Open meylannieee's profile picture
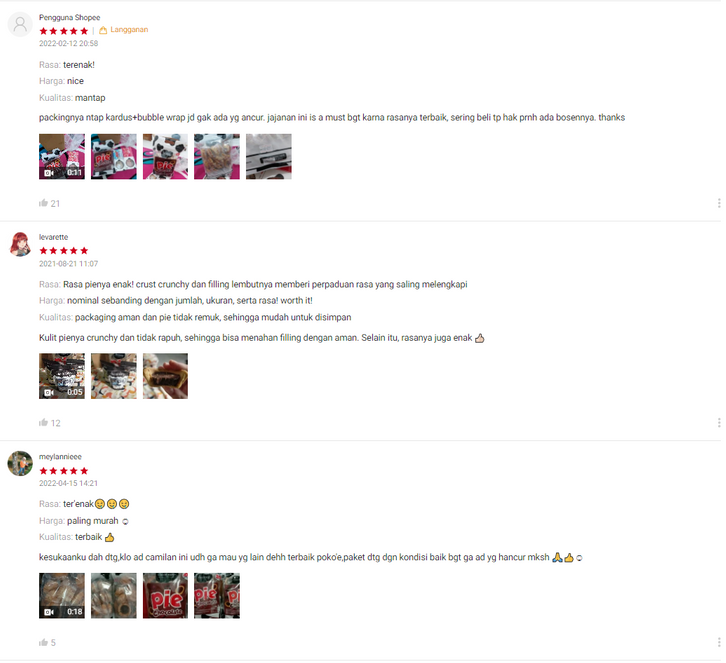The width and height of the screenshot is (726, 663). point(20,463)
